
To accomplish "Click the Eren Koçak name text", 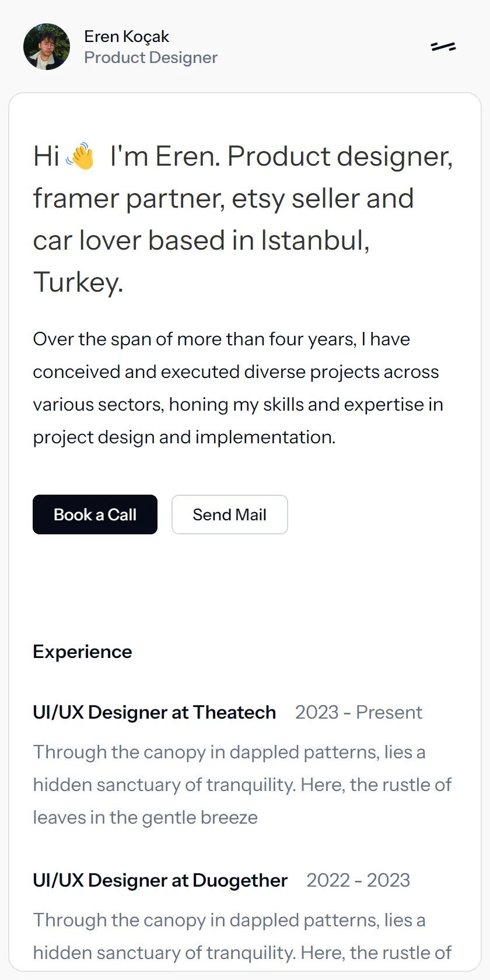I will pyautogui.click(x=127, y=36).
